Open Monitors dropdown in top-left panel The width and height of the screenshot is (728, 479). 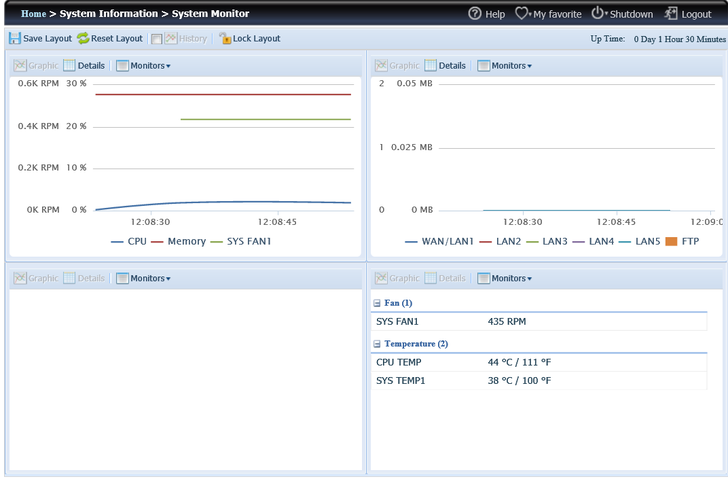click(x=143, y=65)
